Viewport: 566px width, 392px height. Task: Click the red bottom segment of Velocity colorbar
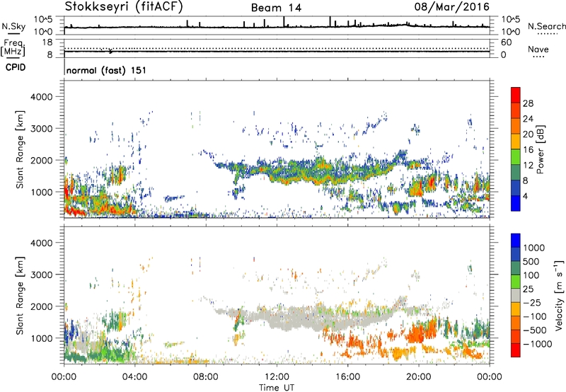click(516, 350)
